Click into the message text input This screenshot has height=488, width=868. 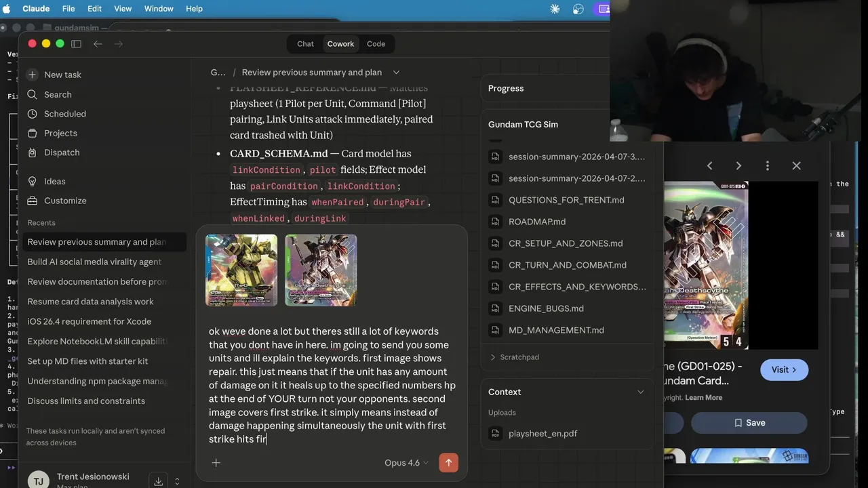point(332,385)
